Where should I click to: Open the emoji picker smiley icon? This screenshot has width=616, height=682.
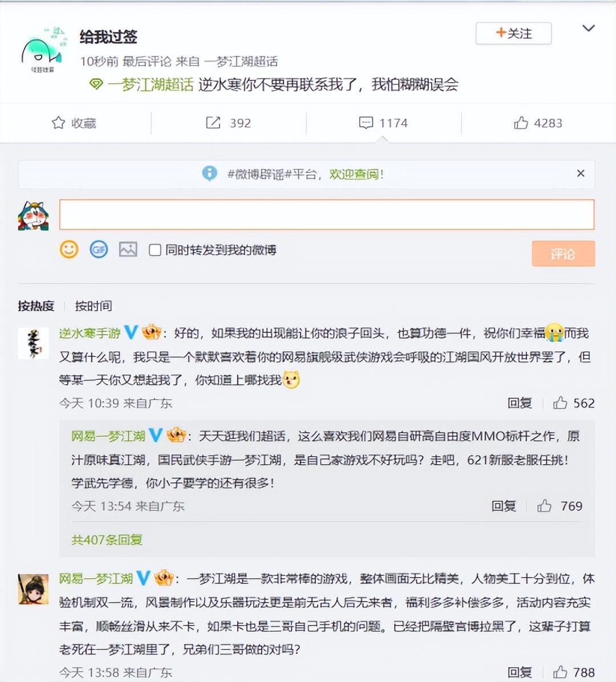click(69, 250)
